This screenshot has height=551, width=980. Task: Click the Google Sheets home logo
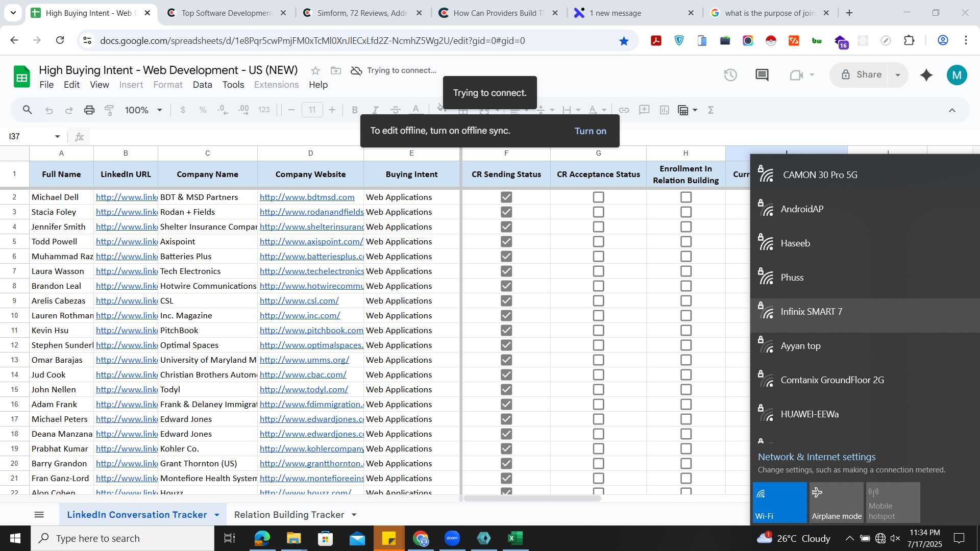pyautogui.click(x=21, y=77)
